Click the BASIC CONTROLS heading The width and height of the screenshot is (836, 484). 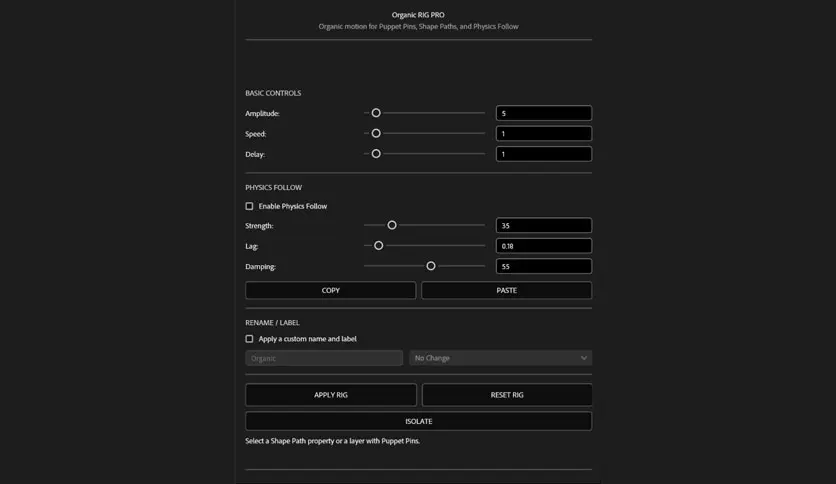click(273, 93)
